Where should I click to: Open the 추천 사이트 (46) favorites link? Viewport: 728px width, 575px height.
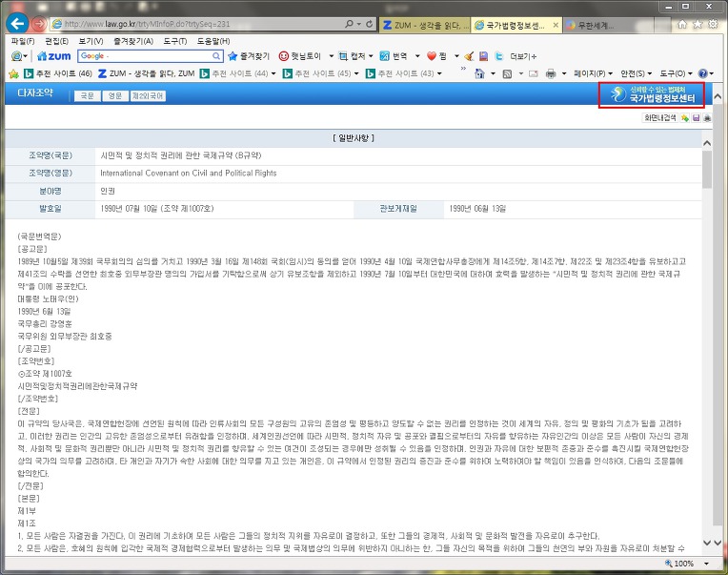(x=58, y=73)
